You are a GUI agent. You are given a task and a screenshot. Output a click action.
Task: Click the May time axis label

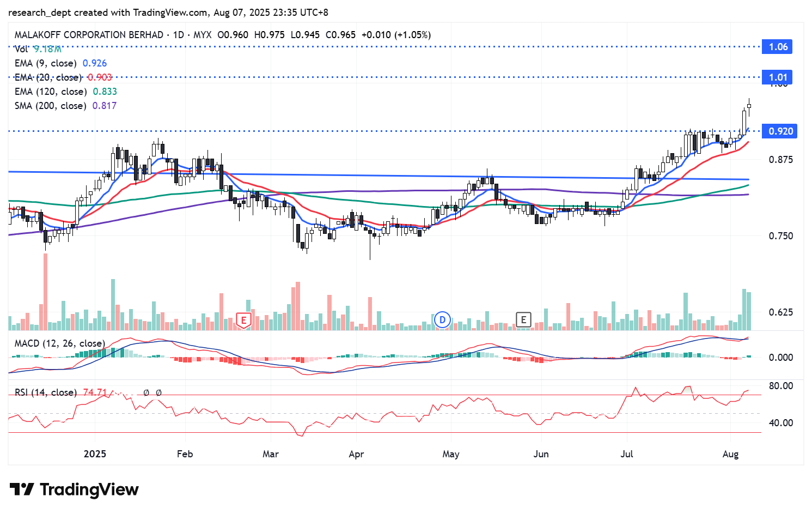pos(451,454)
